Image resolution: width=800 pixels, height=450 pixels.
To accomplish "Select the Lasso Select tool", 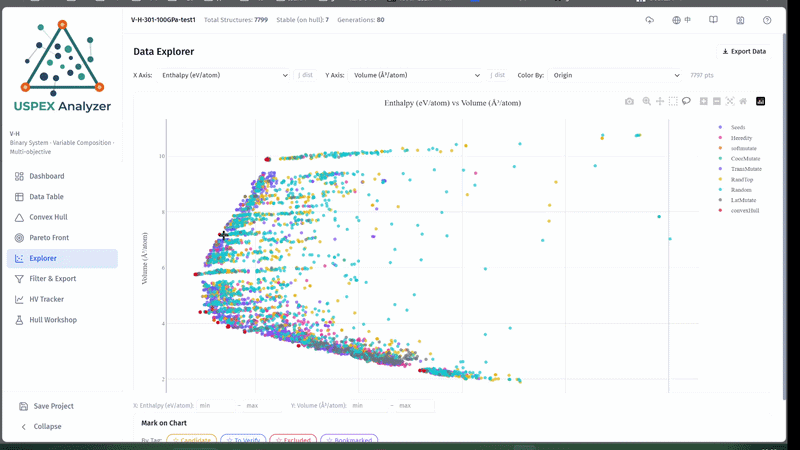I will coord(686,102).
